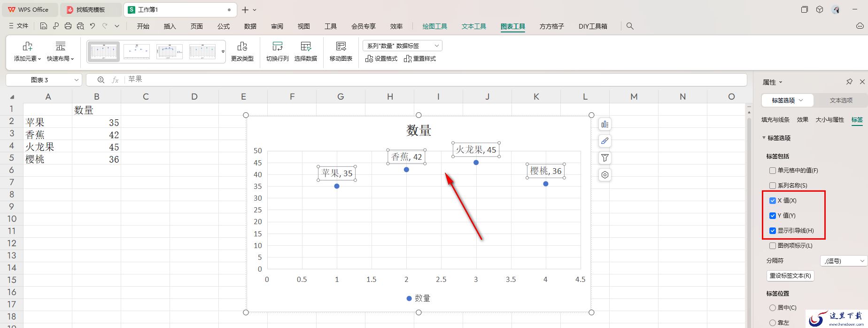Screen dimensions: 868x328
Task: Click the 设置格式 button
Action: (x=381, y=59)
